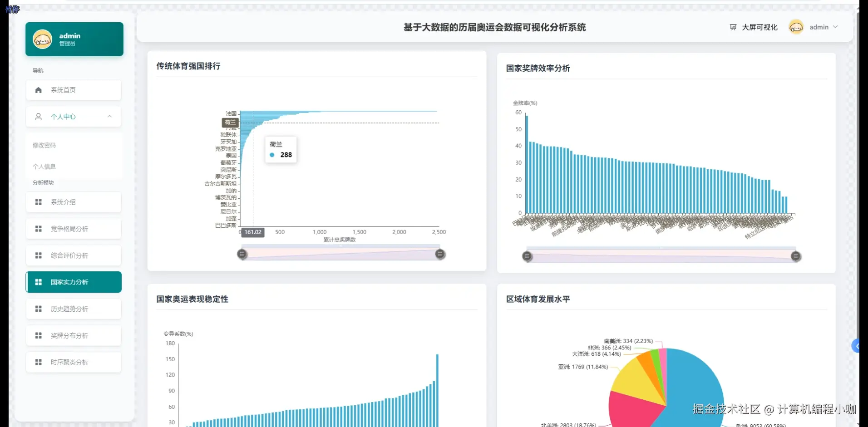Screen dimensions: 868x427
Task: Go to 竞争格局分析 module
Action: (74, 229)
